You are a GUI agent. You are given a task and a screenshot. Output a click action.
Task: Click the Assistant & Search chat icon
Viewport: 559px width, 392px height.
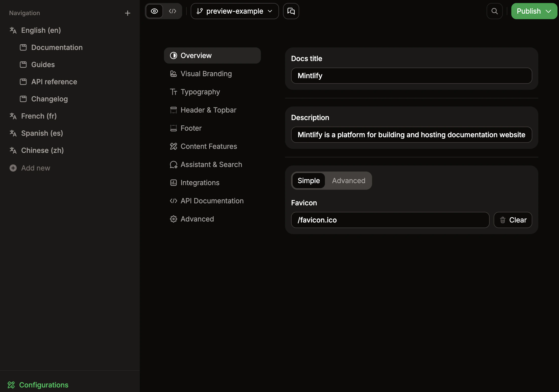point(174,164)
